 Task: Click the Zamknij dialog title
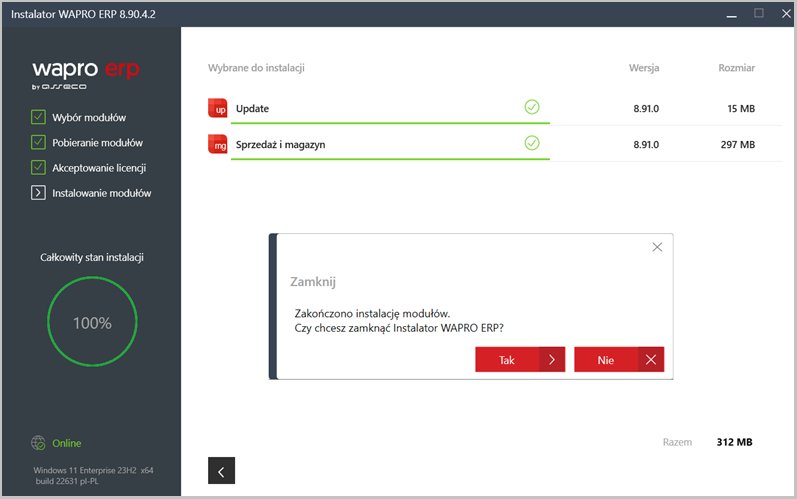click(x=313, y=282)
